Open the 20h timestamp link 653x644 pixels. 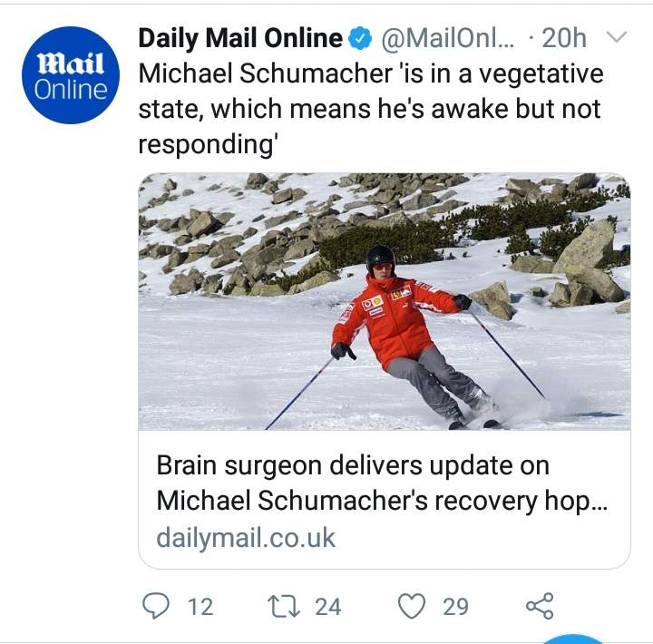point(563,38)
